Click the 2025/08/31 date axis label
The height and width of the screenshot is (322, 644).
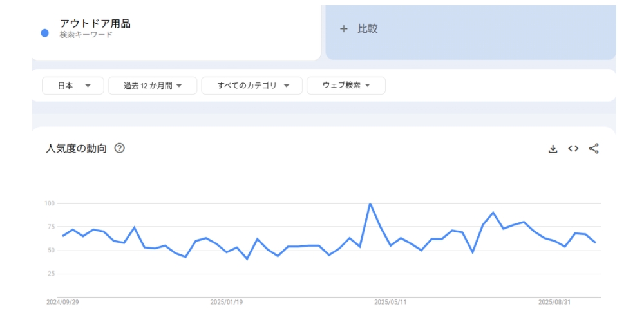[x=554, y=301]
